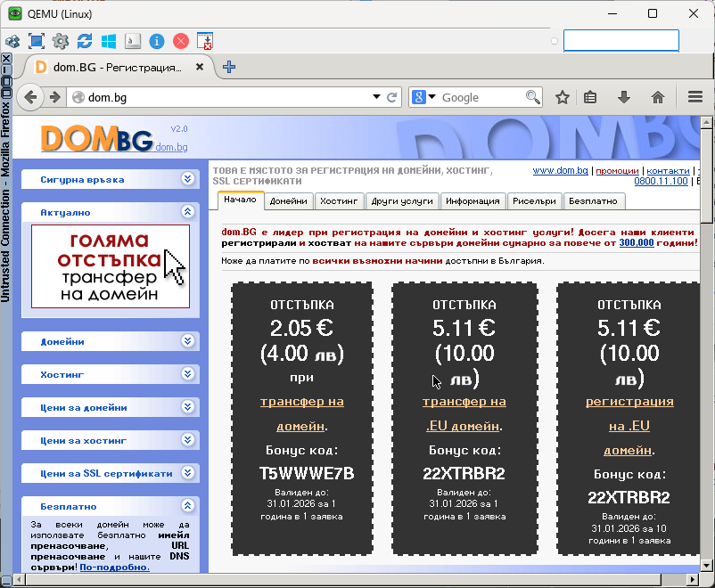Click the blue refresh arrows icon in QEMU toolbar
Image resolution: width=715 pixels, height=588 pixels.
coord(85,41)
